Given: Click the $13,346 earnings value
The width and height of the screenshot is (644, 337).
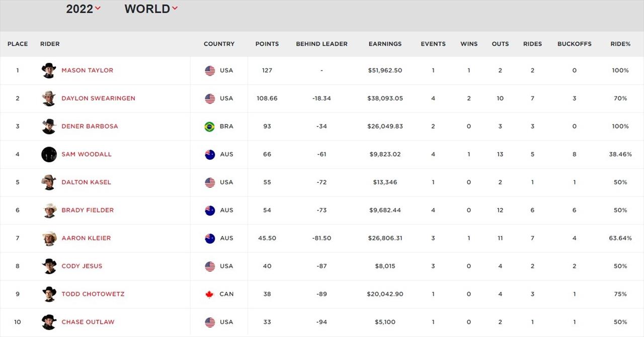Looking at the screenshot, I should pos(385,182).
